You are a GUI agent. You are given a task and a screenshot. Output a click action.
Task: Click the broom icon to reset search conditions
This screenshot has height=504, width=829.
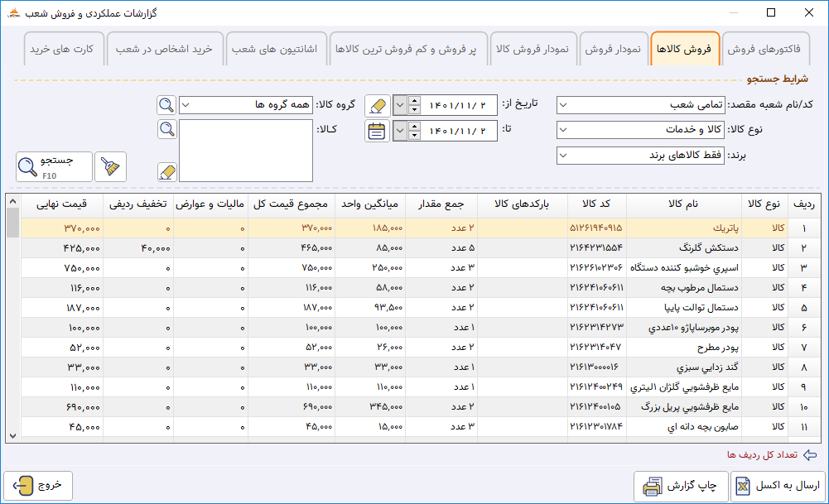tap(110, 167)
